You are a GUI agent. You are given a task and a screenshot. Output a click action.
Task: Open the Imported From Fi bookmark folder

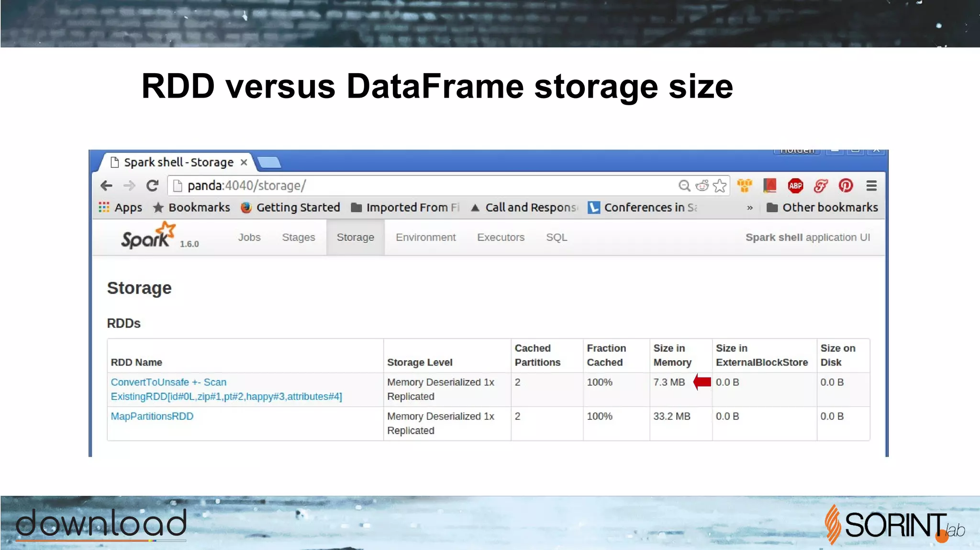coord(405,208)
